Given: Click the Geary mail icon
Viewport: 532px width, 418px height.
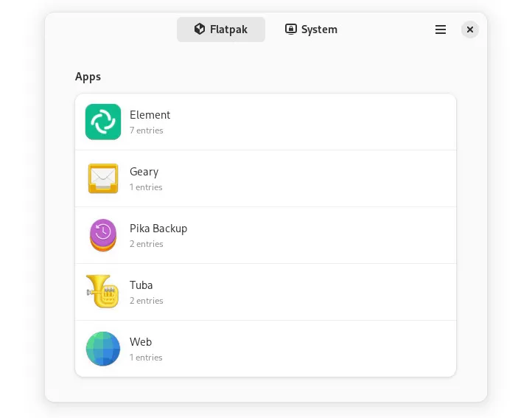Looking at the screenshot, I should point(103,178).
